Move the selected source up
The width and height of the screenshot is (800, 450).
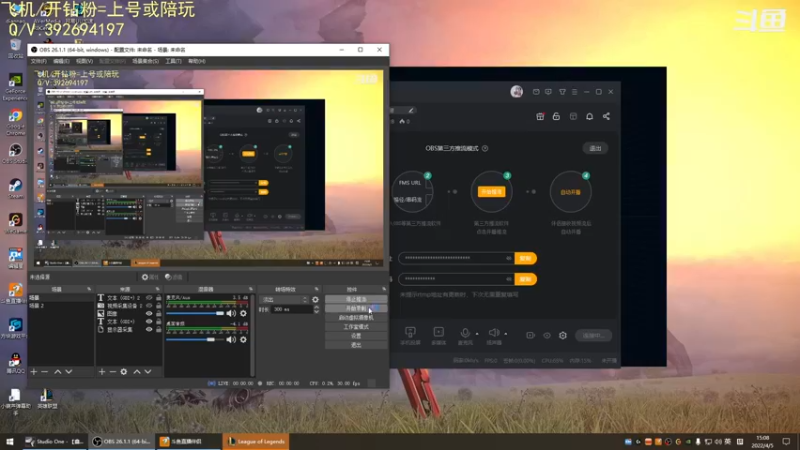(137, 372)
